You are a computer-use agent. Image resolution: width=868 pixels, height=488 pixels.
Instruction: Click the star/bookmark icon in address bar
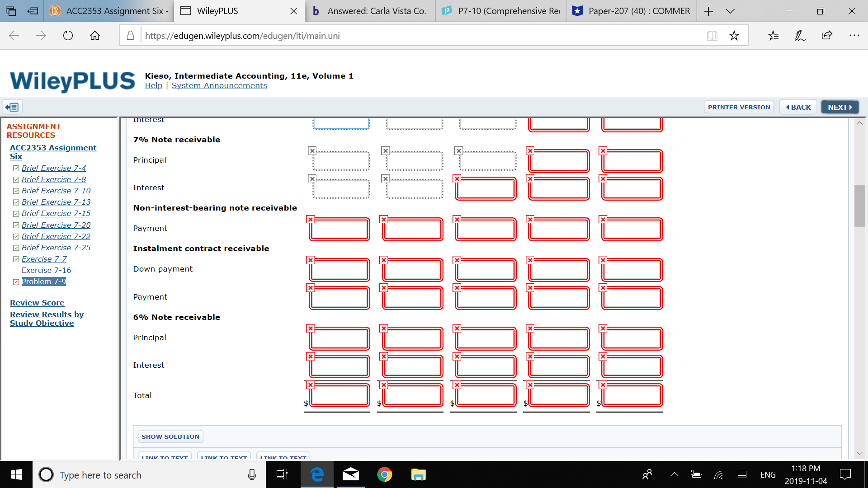click(734, 36)
